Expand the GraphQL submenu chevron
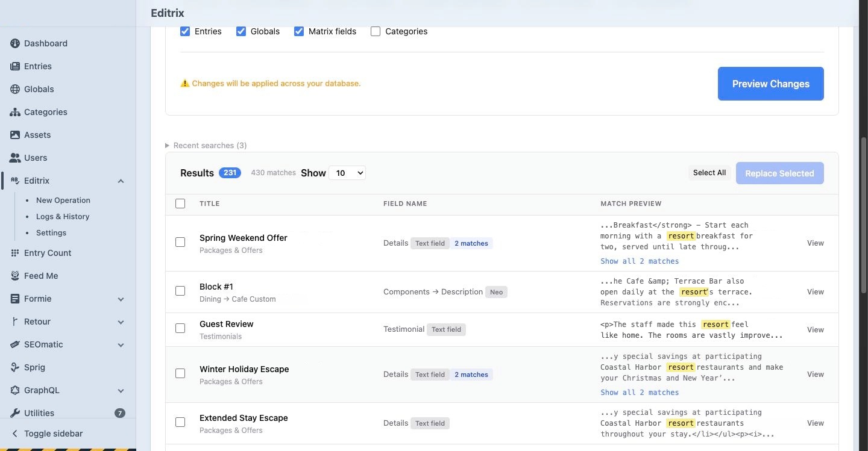This screenshot has height=451, width=868. pyautogui.click(x=121, y=390)
